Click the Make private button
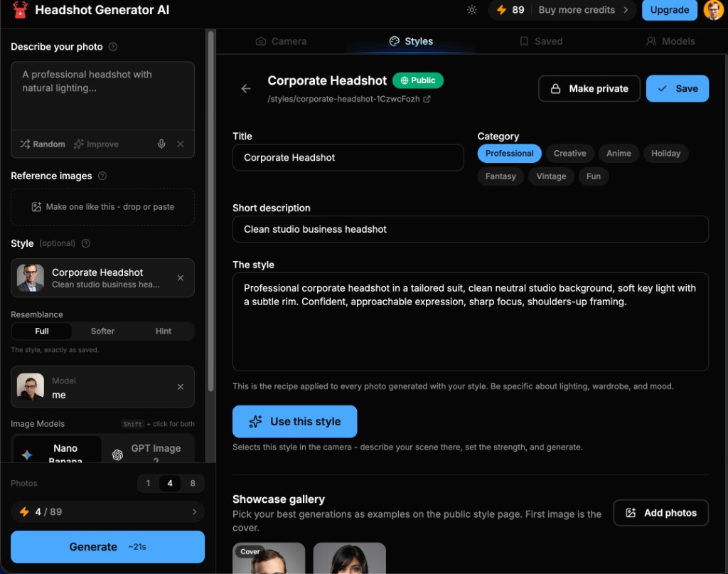This screenshot has width=728, height=574. [589, 88]
